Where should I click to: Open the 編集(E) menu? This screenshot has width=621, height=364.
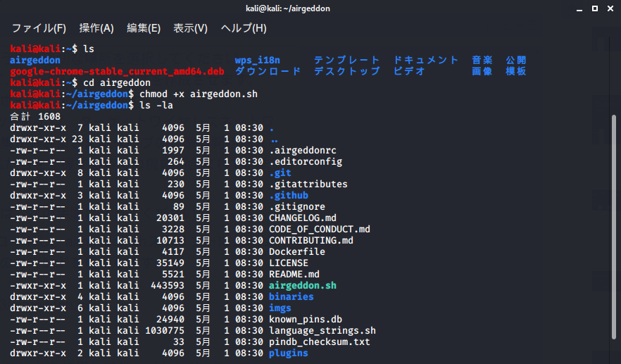pyautogui.click(x=144, y=28)
